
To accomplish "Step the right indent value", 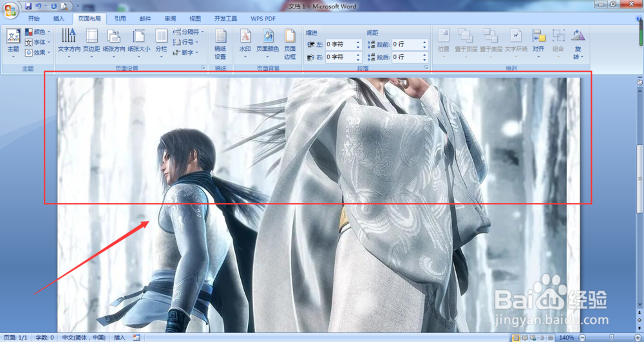I will 358,57.
